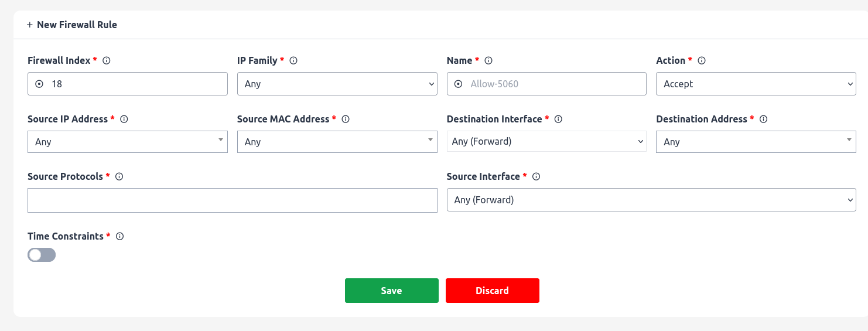Click info icon next to Destination Address
Image resolution: width=868 pixels, height=331 pixels.
(763, 119)
